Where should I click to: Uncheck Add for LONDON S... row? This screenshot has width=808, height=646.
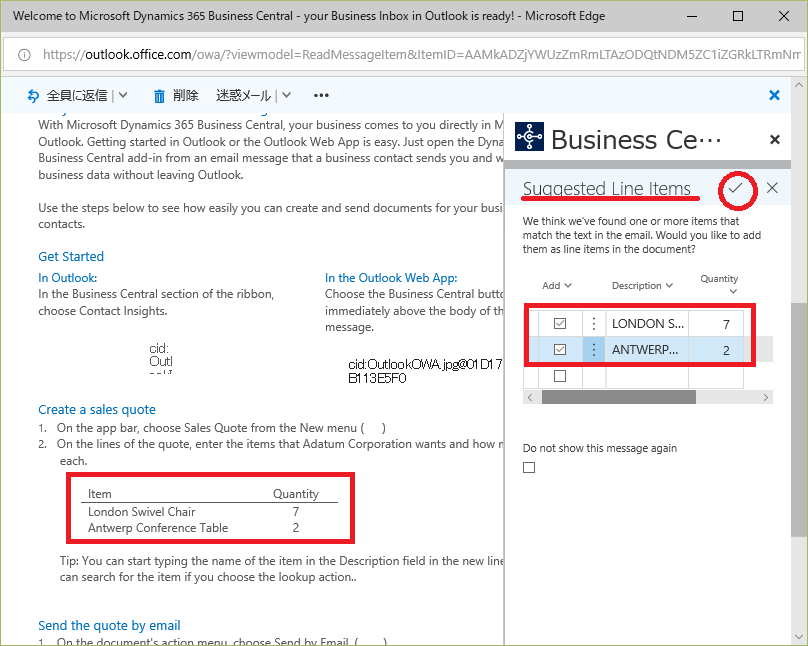coord(560,324)
